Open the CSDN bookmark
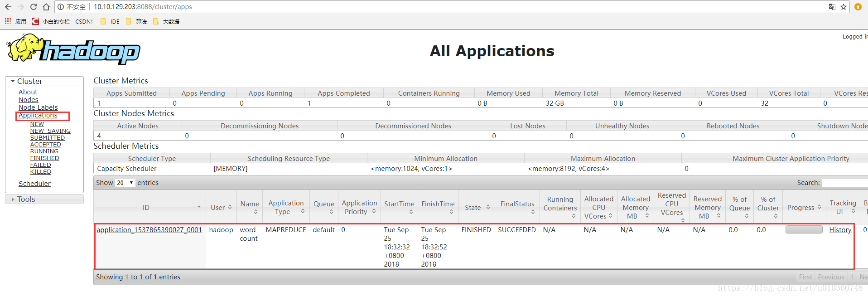Image resolution: width=868 pixels, height=297 pixels. point(63,21)
